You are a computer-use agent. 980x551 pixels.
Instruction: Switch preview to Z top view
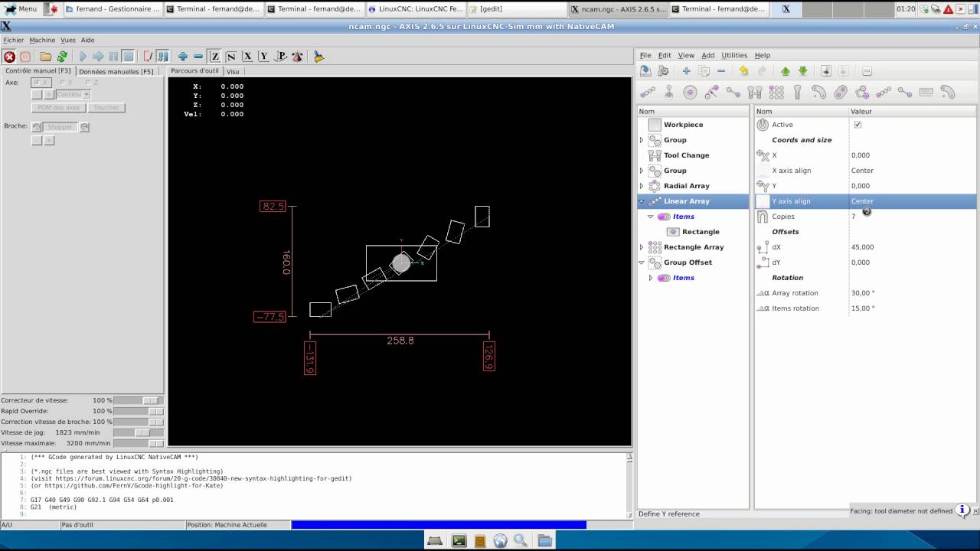point(214,57)
